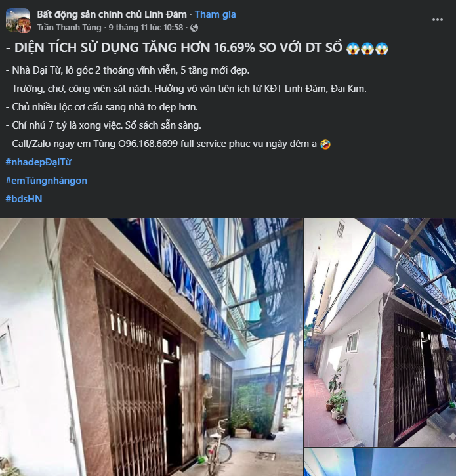Open the right alley house photo
The width and height of the screenshot is (456, 476).
(x=380, y=332)
